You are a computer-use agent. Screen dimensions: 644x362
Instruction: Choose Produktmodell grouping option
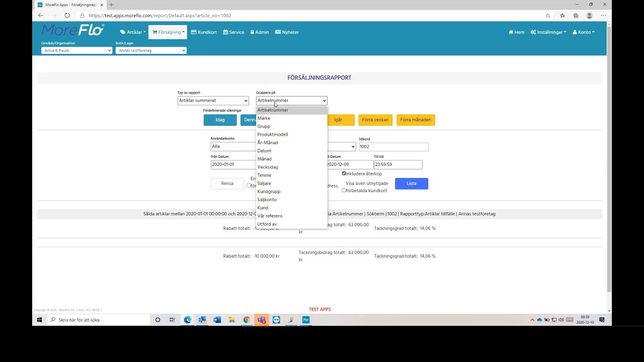coord(292,134)
